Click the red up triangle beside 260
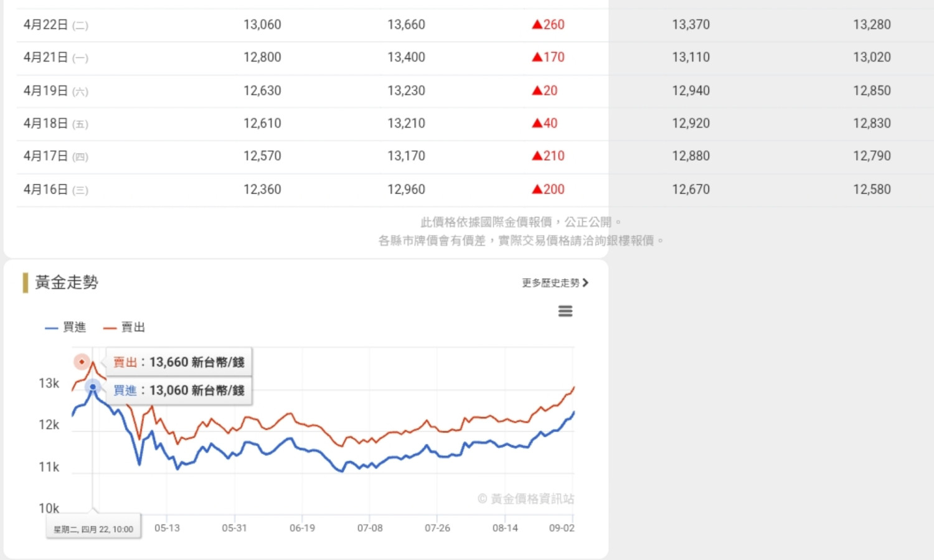 pyautogui.click(x=537, y=25)
